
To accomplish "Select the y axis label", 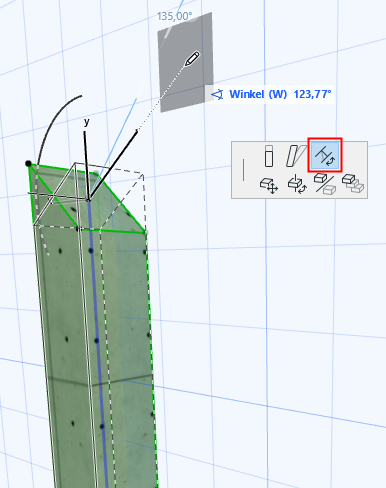I will [x=87, y=122].
